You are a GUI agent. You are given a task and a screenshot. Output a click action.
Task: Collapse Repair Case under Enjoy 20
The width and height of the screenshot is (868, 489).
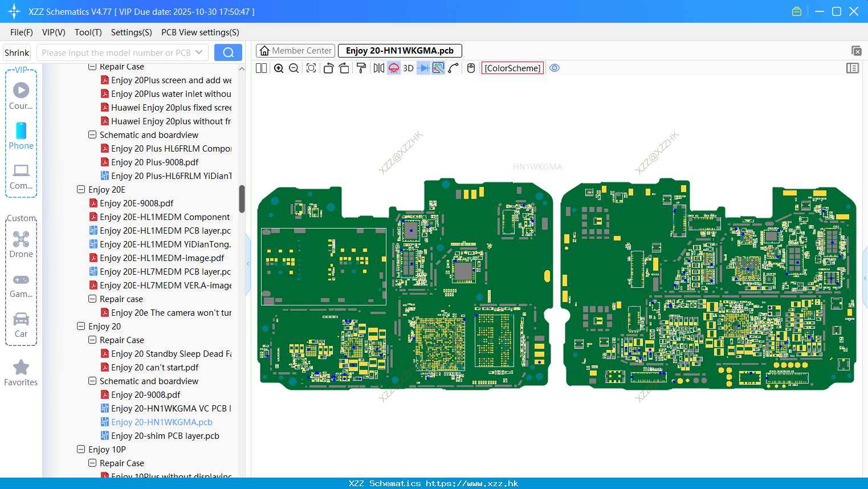pos(92,340)
